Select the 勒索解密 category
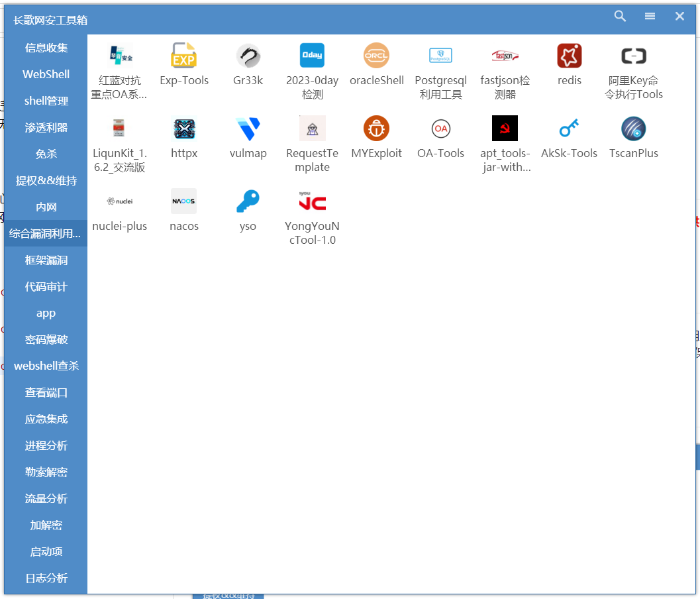 46,472
